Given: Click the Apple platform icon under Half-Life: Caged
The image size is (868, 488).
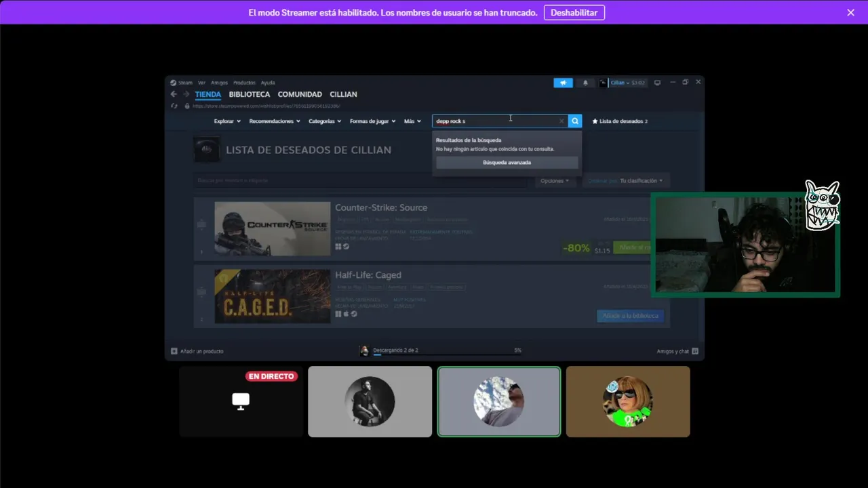Looking at the screenshot, I should coord(346,314).
